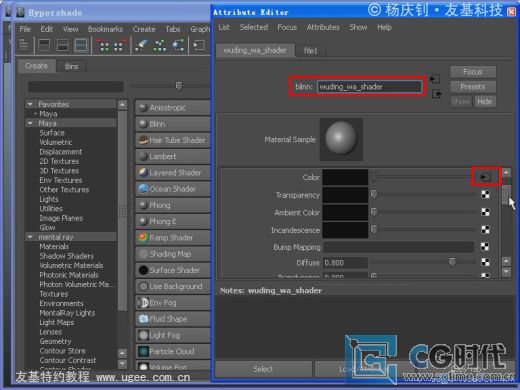Select 2D Textures in category tree
This screenshot has height=390, width=520.
(x=59, y=161)
